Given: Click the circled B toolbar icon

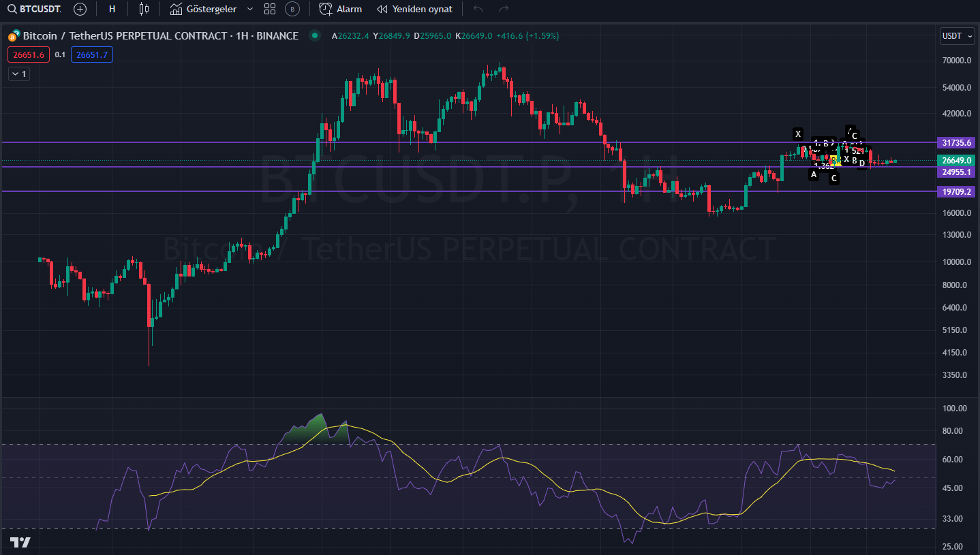Looking at the screenshot, I should [292, 9].
